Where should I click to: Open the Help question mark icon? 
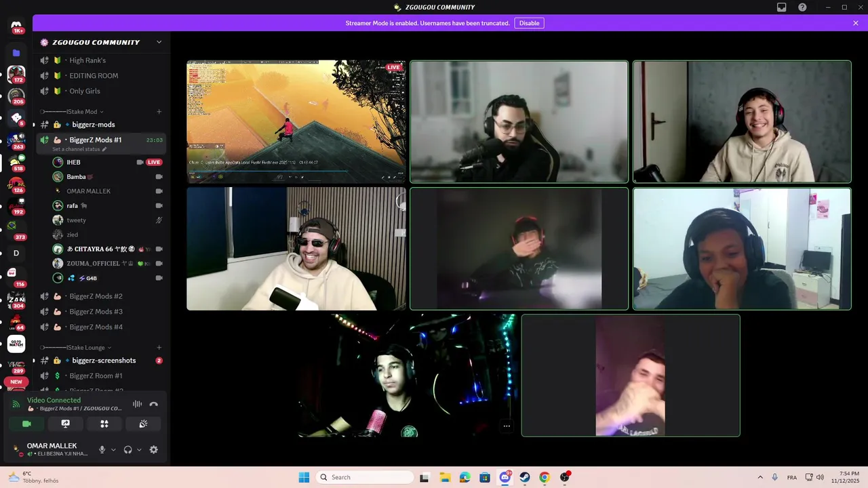coord(802,7)
